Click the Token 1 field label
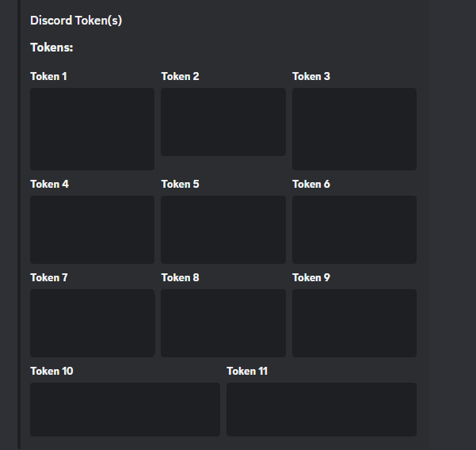The image size is (476, 450). click(48, 76)
